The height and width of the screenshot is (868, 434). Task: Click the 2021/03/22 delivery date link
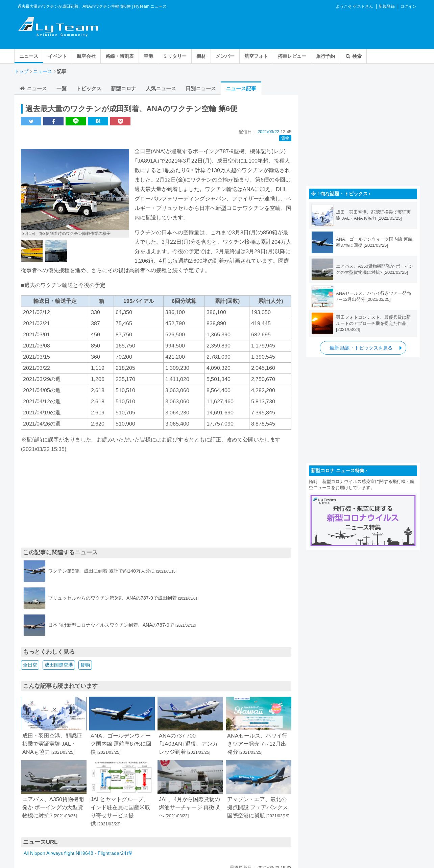click(x=268, y=132)
